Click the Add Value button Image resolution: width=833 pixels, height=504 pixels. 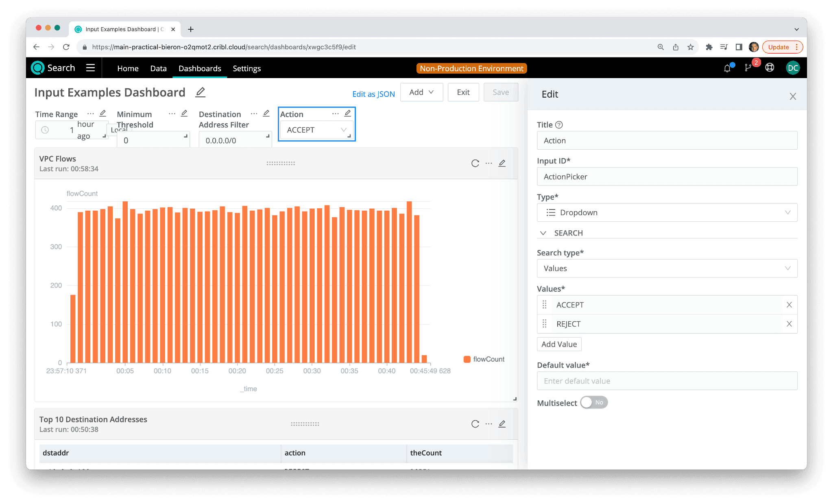pyautogui.click(x=559, y=344)
